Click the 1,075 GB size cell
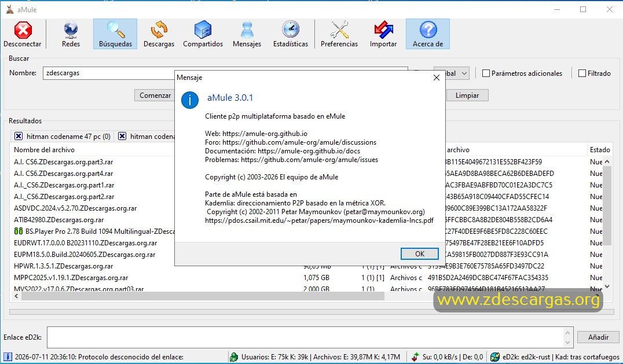 tap(316, 277)
